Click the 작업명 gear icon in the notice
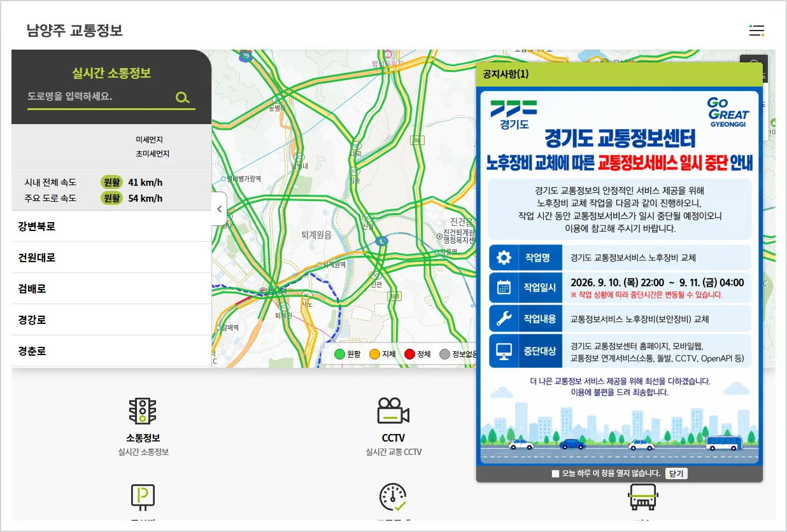Viewport: 787px width, 532px height. (x=504, y=258)
